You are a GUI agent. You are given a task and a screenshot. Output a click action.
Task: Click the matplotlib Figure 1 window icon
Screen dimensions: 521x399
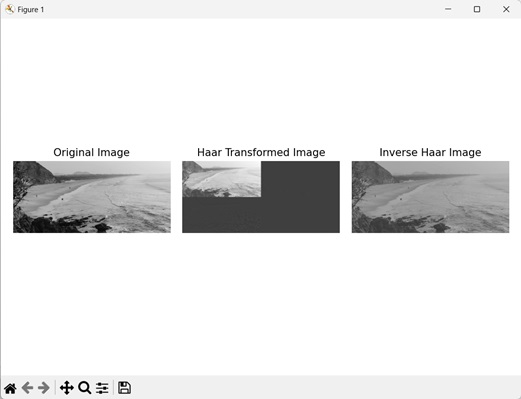click(10, 9)
